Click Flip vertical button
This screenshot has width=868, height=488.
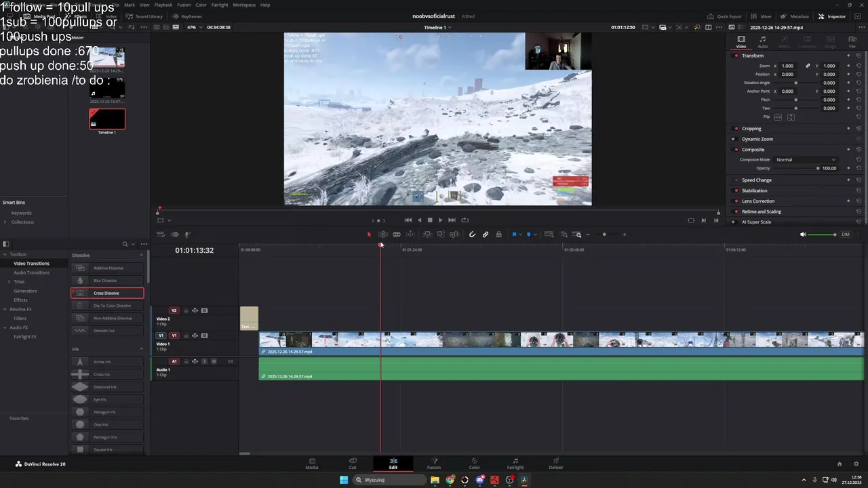pos(791,117)
